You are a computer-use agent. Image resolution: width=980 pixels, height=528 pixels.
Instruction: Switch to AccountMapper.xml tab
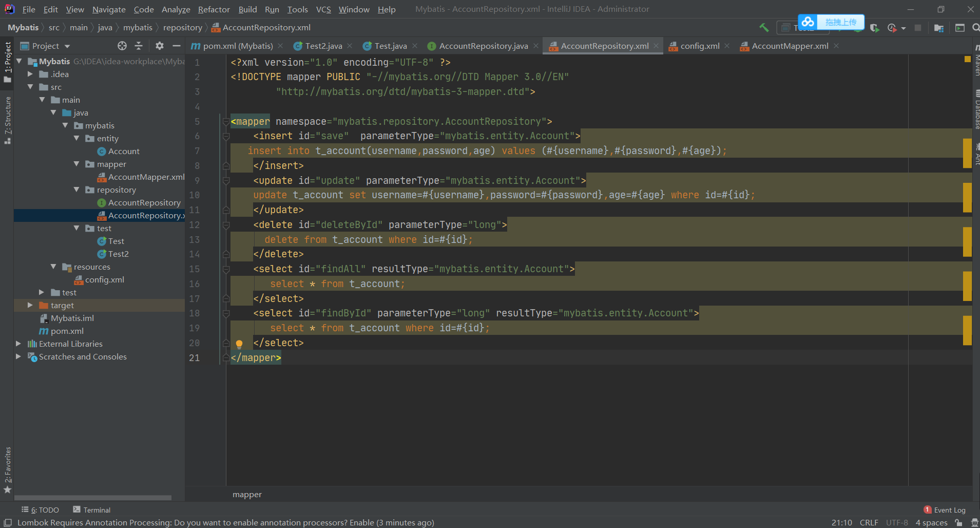pos(790,46)
